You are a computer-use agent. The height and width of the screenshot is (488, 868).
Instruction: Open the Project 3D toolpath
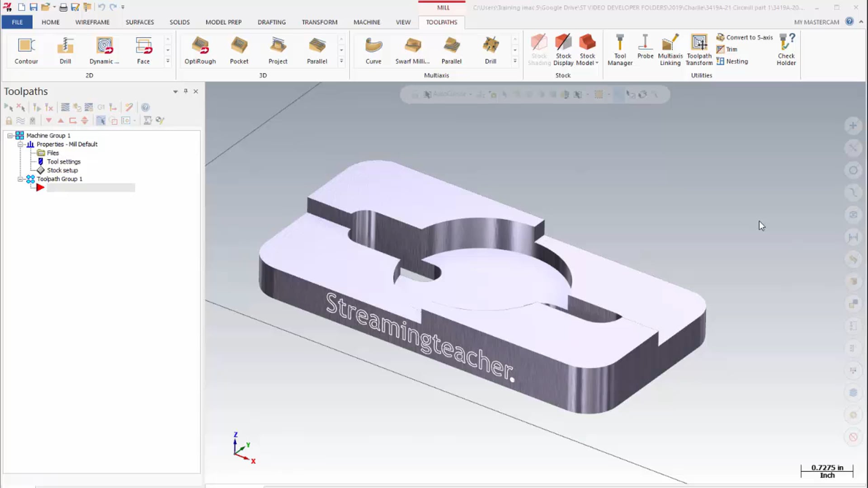278,51
